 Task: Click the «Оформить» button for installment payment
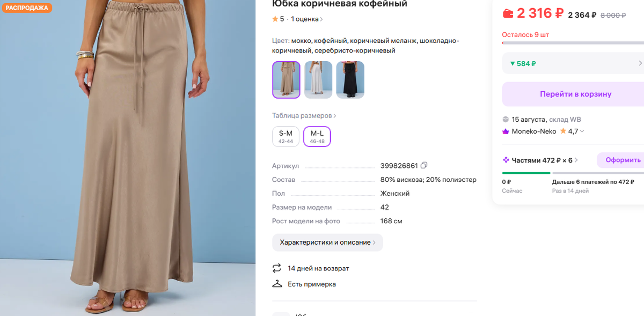[x=623, y=159]
